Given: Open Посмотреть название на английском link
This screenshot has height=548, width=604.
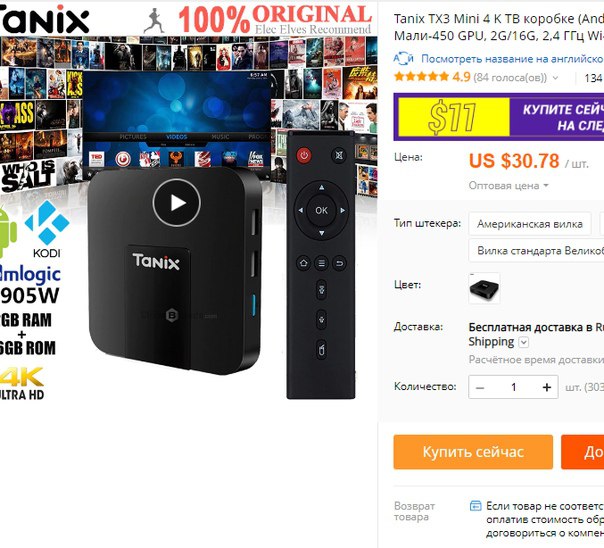Looking at the screenshot, I should click(x=512, y=59).
